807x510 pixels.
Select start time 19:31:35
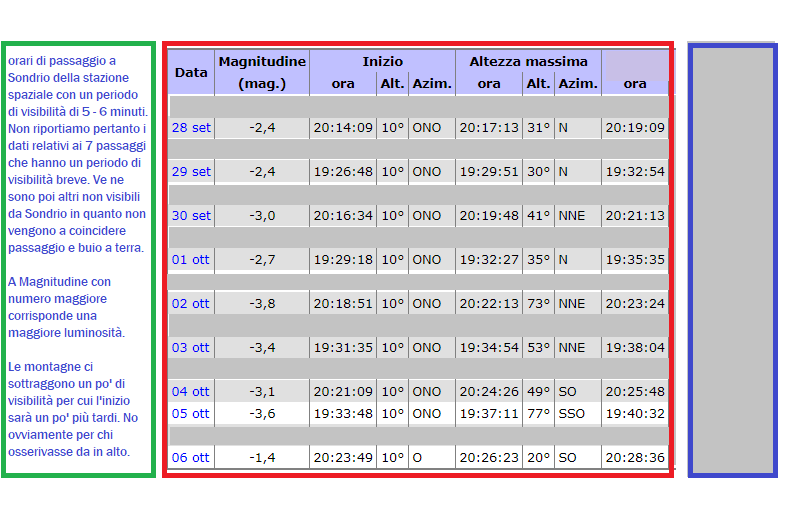click(x=343, y=347)
